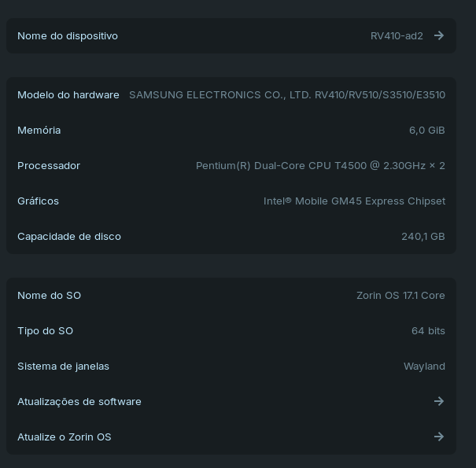Click the arrow beside Atualizações de software
Viewport: 476px width, 468px height.
[439, 401]
